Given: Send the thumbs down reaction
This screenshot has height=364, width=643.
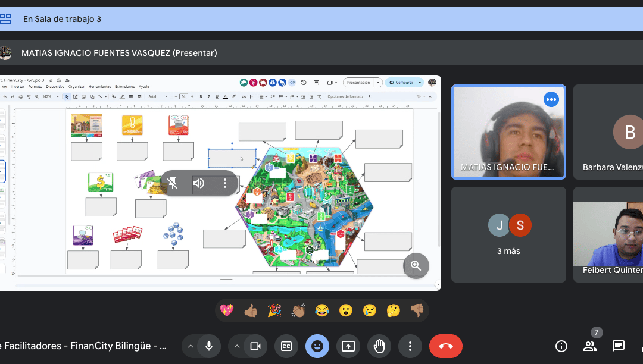Looking at the screenshot, I should (417, 311).
